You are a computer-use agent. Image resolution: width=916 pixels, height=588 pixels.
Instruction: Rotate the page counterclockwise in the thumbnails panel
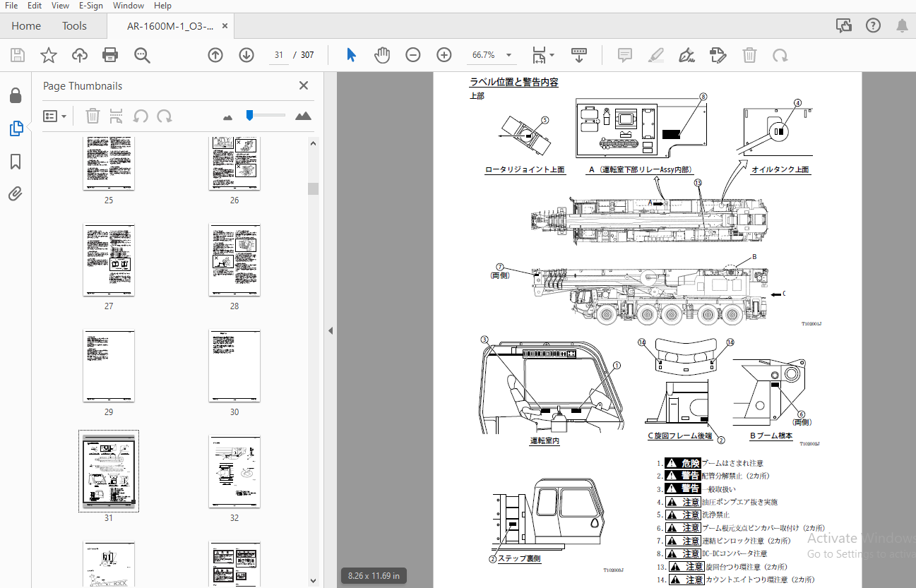point(141,116)
